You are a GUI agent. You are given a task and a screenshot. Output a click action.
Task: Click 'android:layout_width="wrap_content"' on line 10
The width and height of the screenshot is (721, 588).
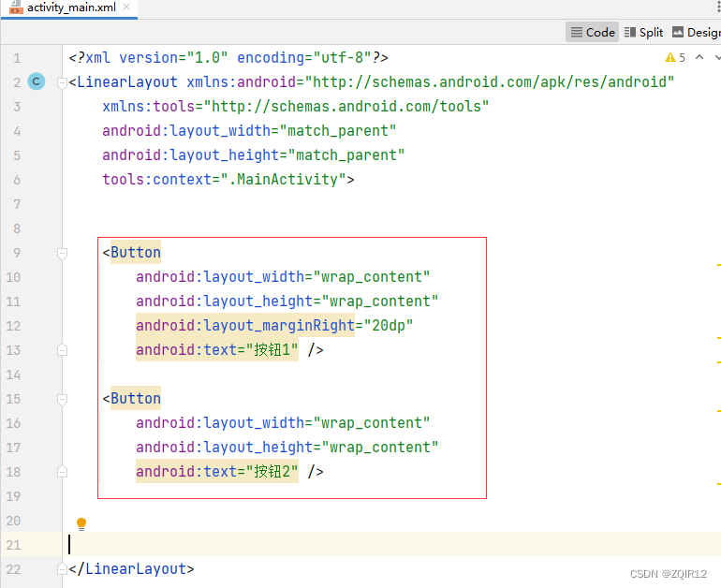(x=283, y=277)
